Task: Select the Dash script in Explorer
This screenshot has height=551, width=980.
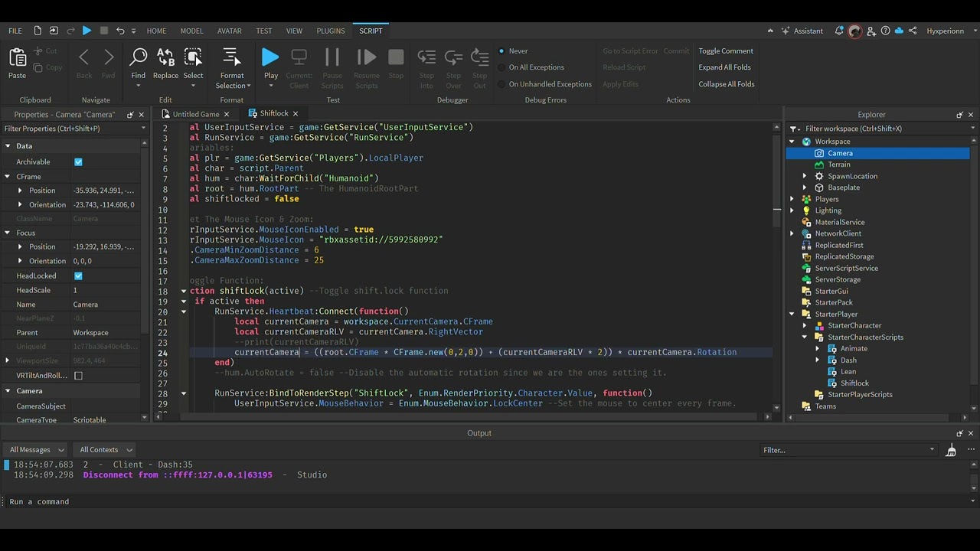Action: coord(848,360)
